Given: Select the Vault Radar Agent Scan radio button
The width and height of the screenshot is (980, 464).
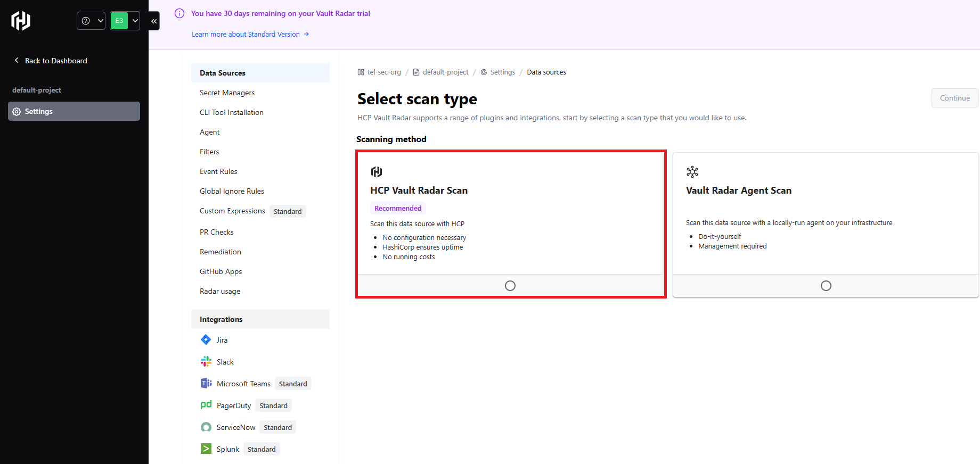Looking at the screenshot, I should 826,286.
